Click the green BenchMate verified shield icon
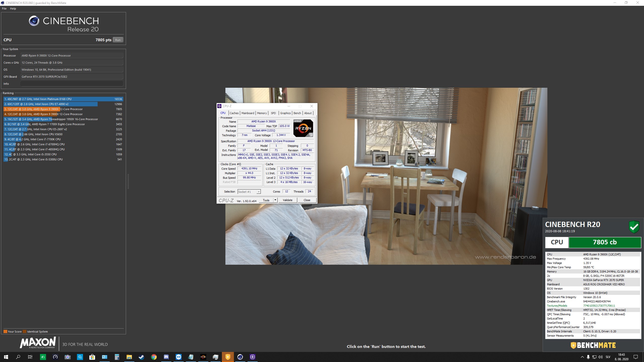This screenshot has width=644, height=362. tap(634, 227)
